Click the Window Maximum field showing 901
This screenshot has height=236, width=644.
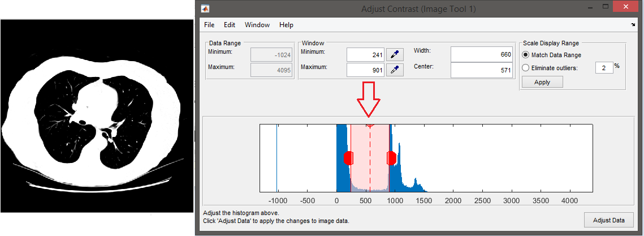366,70
